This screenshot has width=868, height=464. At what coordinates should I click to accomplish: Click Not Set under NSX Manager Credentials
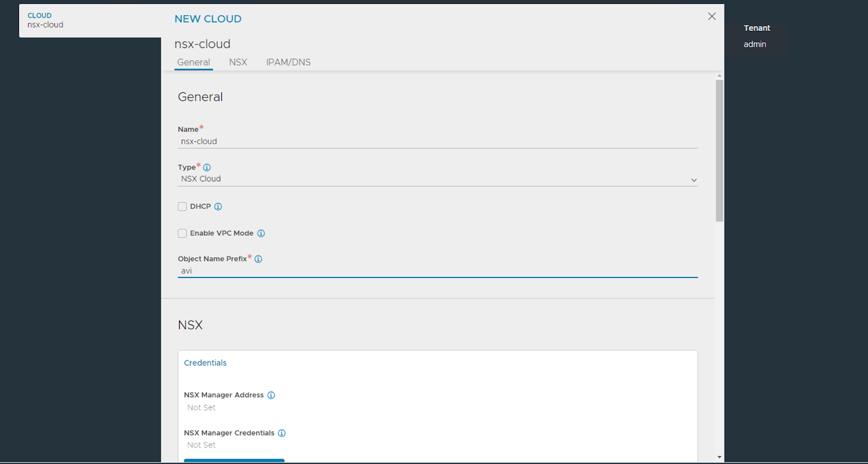pos(201,445)
